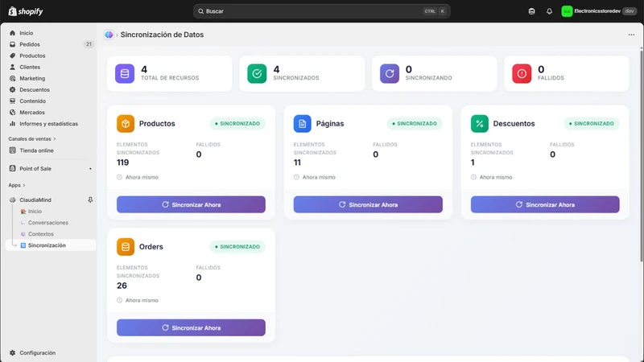Open Clientes in the sidebar
The image size is (644, 362).
(30, 67)
